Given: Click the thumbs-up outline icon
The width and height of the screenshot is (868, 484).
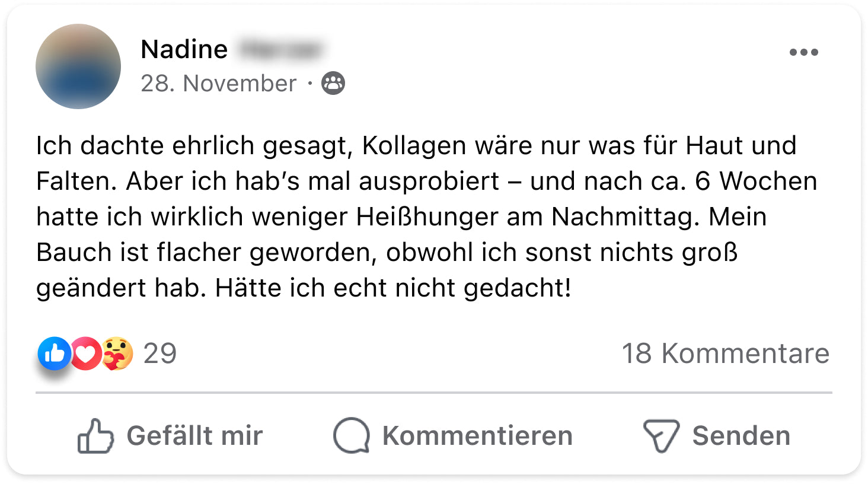Looking at the screenshot, I should (x=95, y=436).
